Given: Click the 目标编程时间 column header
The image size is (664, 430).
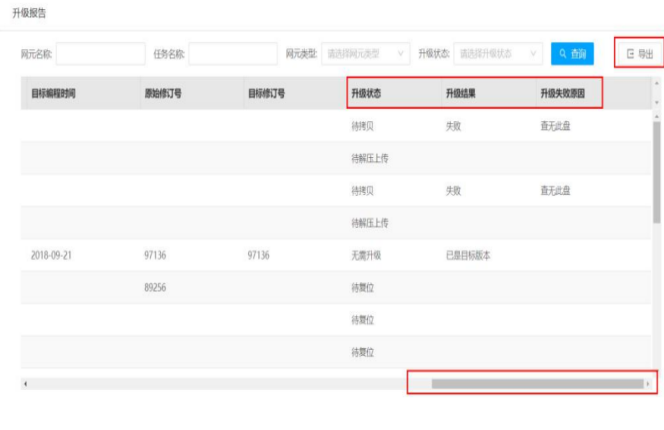Looking at the screenshot, I should [53, 93].
